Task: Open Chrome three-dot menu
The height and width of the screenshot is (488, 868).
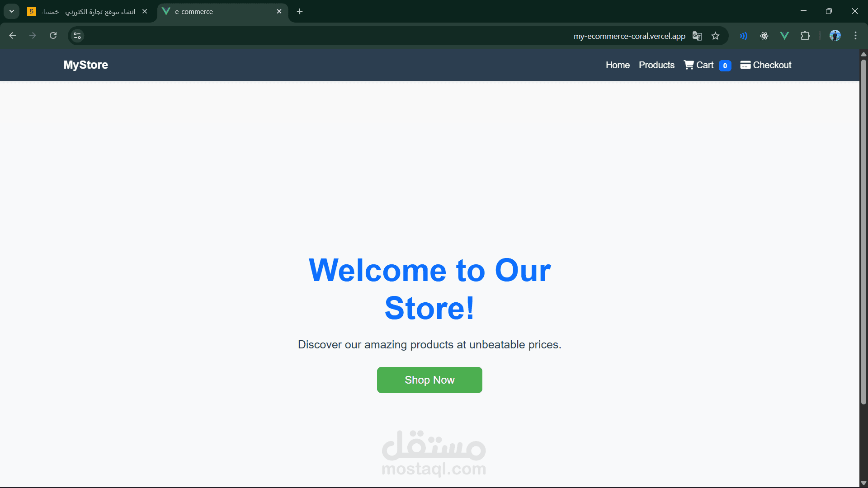Action: [x=855, y=36]
